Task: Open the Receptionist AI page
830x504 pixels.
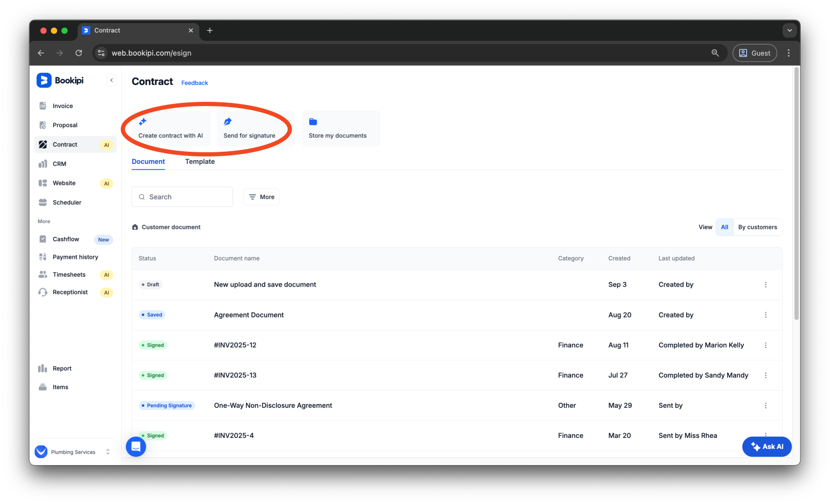Action: (70, 292)
